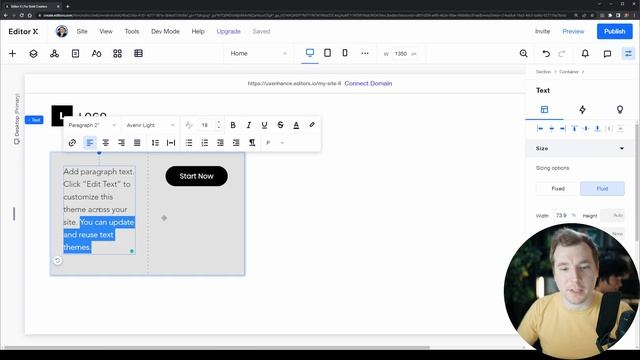Apply strikethrough to selected text

click(x=280, y=125)
